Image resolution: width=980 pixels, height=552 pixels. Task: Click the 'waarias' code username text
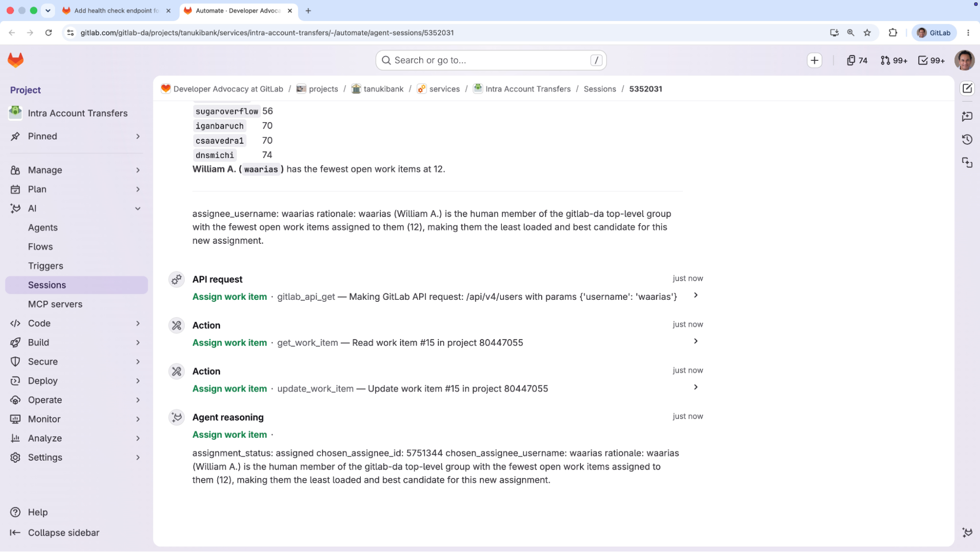(261, 169)
